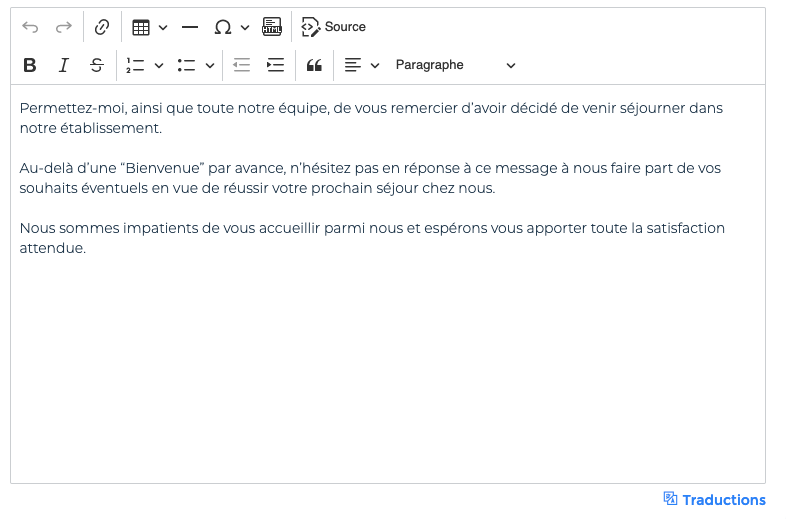Image resolution: width=786 pixels, height=519 pixels.
Task: Toggle italic formatting
Action: 64,65
